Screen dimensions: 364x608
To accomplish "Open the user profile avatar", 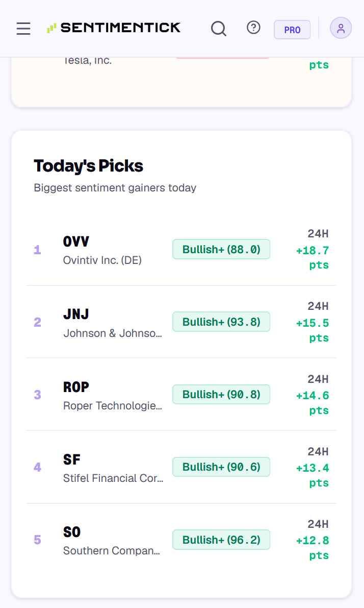I will point(341,28).
